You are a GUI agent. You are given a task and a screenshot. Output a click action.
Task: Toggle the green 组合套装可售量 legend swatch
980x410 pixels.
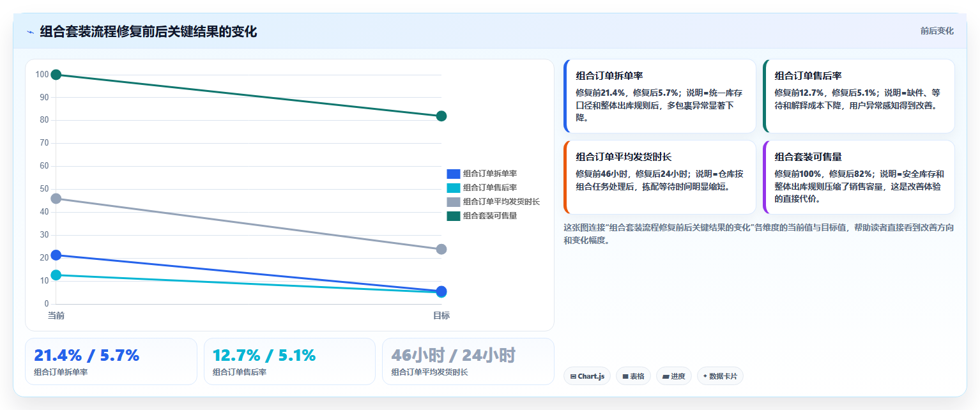tap(453, 216)
